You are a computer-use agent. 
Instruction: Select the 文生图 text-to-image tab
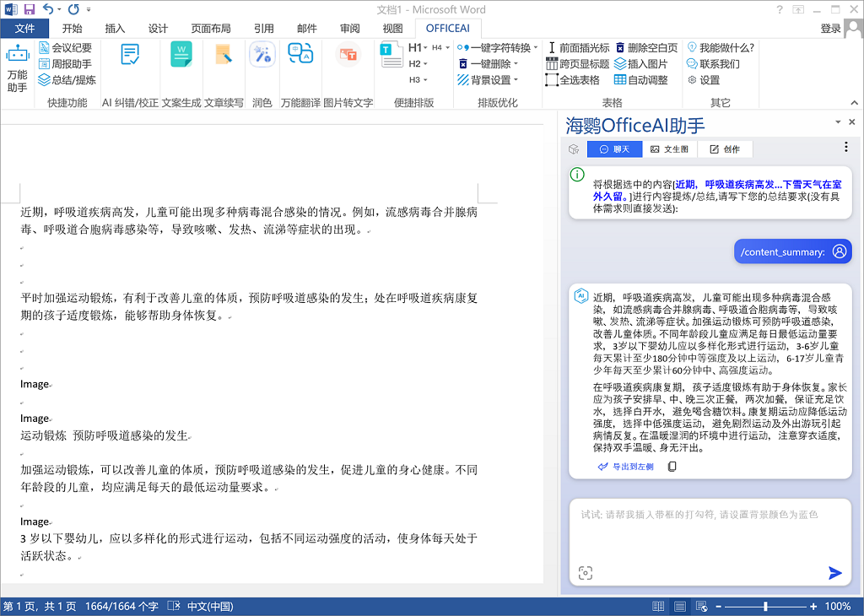(x=669, y=149)
